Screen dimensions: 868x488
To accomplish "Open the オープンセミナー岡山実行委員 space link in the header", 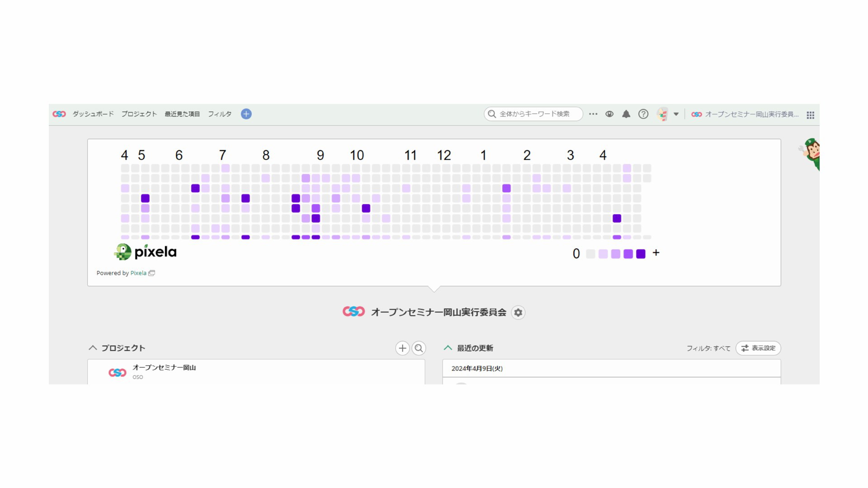I will tap(745, 114).
